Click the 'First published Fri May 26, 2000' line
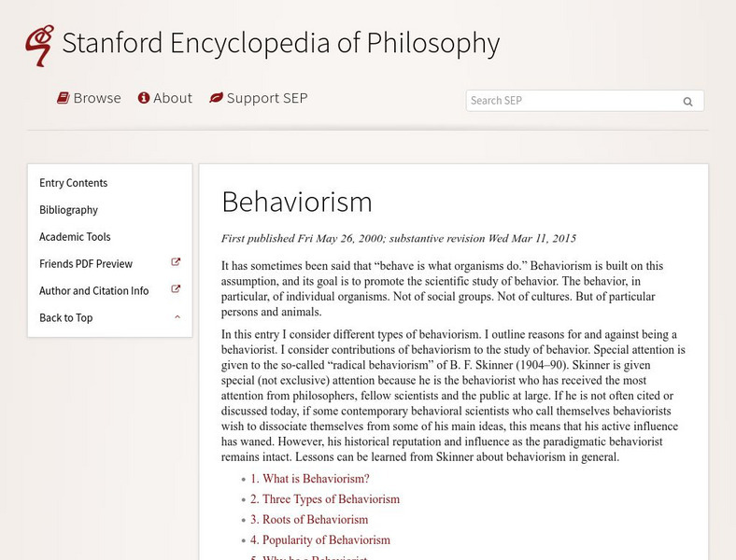 pos(399,238)
